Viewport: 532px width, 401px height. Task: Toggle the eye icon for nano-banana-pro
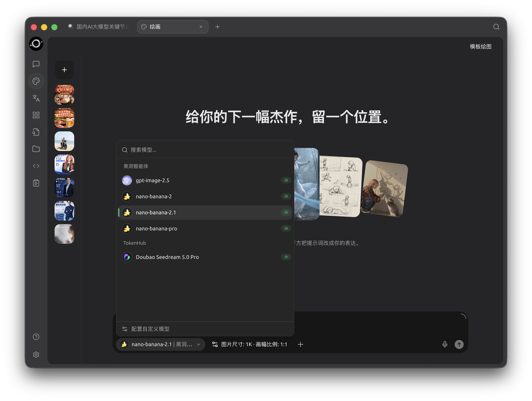click(x=286, y=229)
